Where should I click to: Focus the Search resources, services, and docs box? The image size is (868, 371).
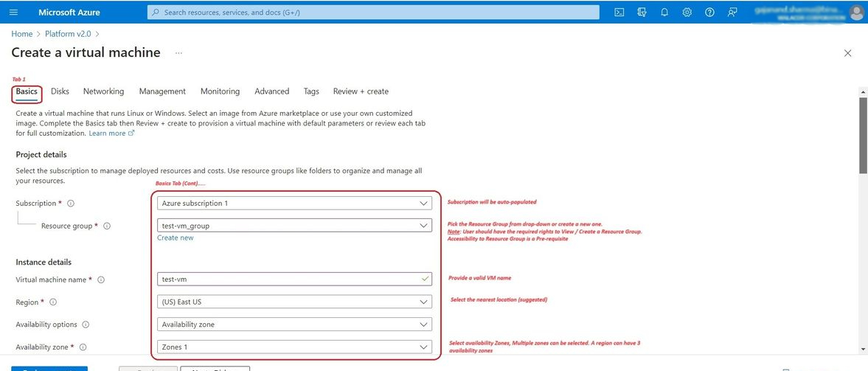click(373, 13)
